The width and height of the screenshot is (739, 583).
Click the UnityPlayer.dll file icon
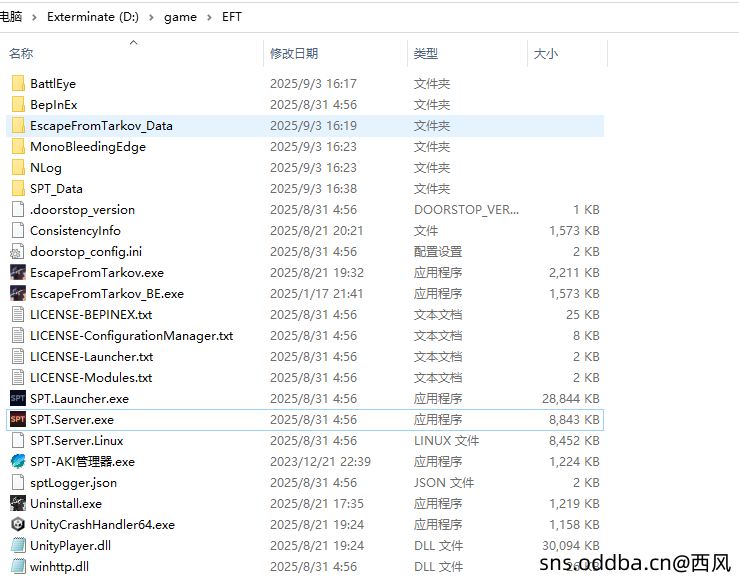tap(18, 545)
